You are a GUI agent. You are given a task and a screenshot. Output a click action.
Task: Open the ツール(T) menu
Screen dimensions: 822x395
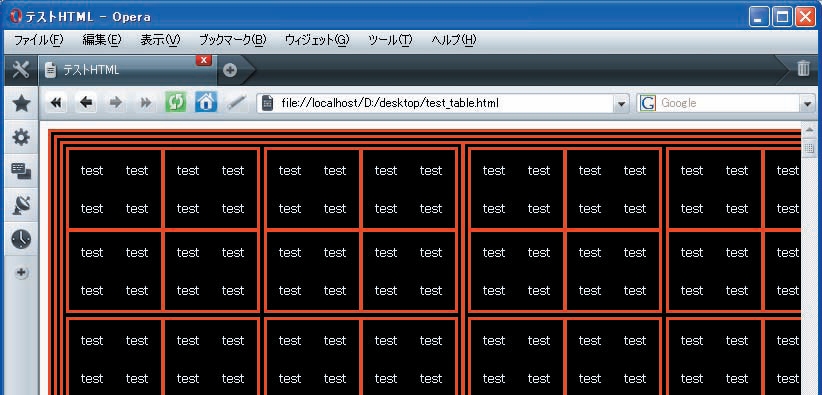coord(391,40)
